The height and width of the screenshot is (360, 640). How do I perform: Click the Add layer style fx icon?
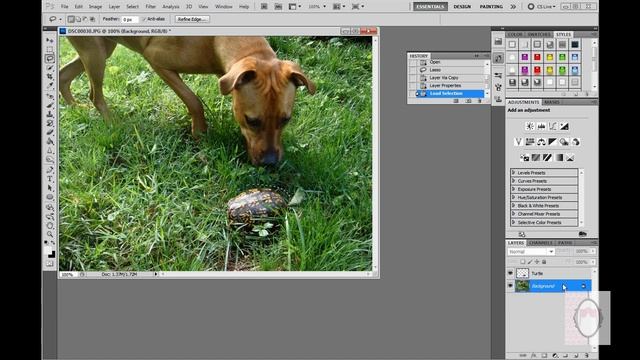pyautogui.click(x=533, y=356)
